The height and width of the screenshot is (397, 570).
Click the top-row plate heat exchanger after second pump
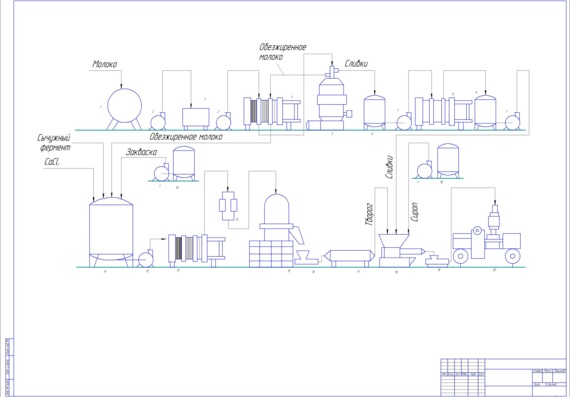coord(272,112)
